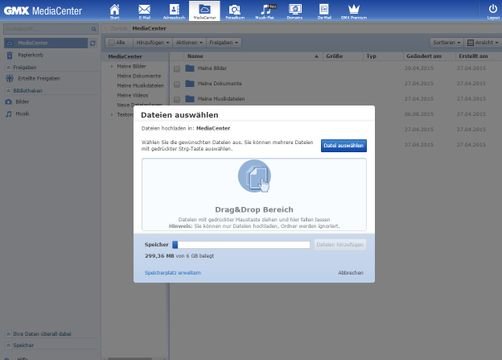502x360 pixels.
Task: Click the 'Dateien hinzufügen' button
Action: coord(340,245)
